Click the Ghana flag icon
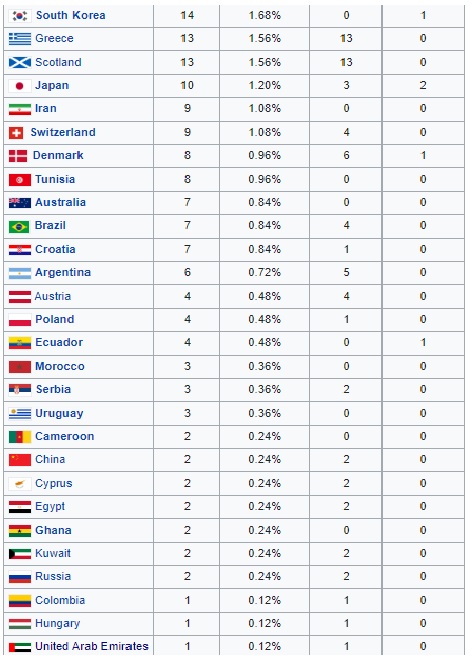The height and width of the screenshot is (660, 470). coord(20,531)
